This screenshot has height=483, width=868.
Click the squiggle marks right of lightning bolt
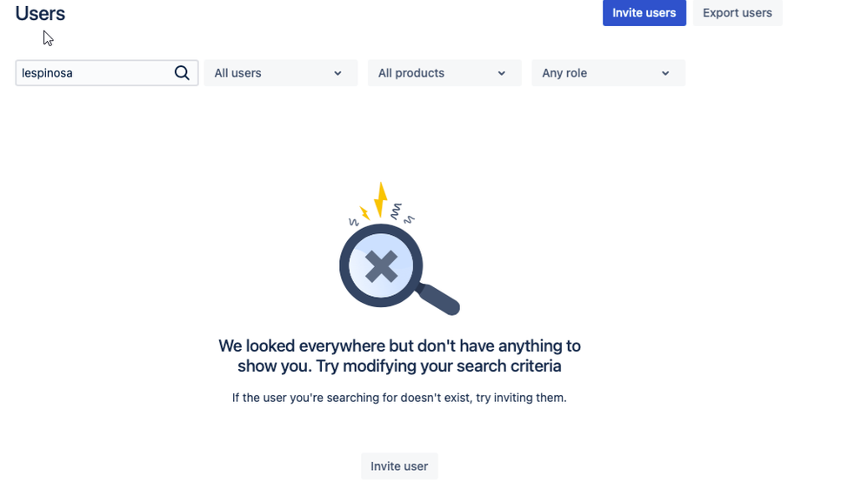pos(401,214)
